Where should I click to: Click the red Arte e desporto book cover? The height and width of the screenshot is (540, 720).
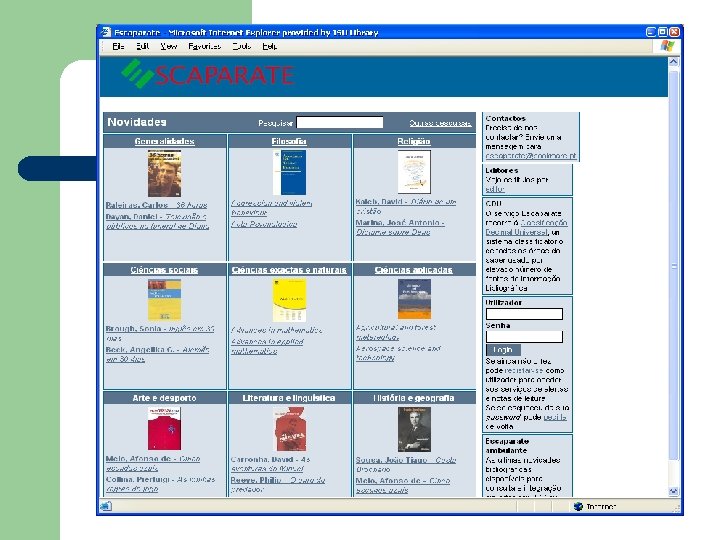(x=164, y=428)
